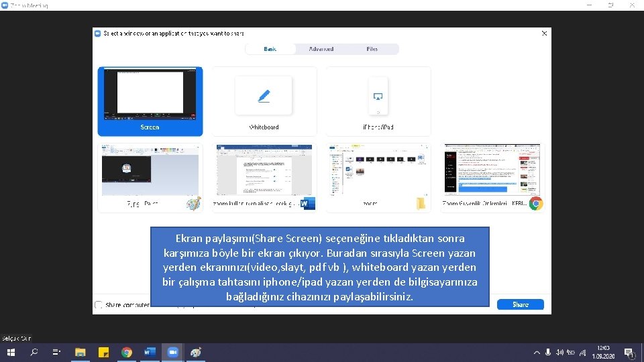Screen dimensions: 644x362
Task: Click the Zoom dialog title icon
Action: pyautogui.click(x=98, y=34)
